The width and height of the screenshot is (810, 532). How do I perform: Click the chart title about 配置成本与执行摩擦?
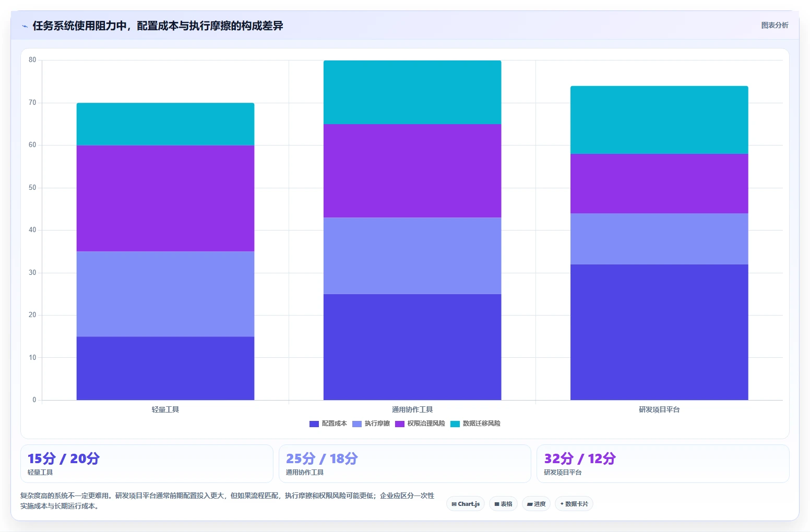[158, 26]
